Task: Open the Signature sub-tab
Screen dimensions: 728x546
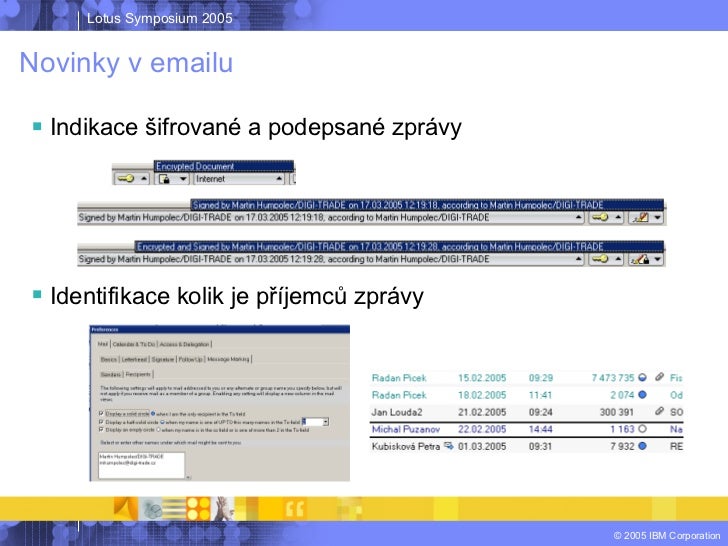Action: click(162, 359)
